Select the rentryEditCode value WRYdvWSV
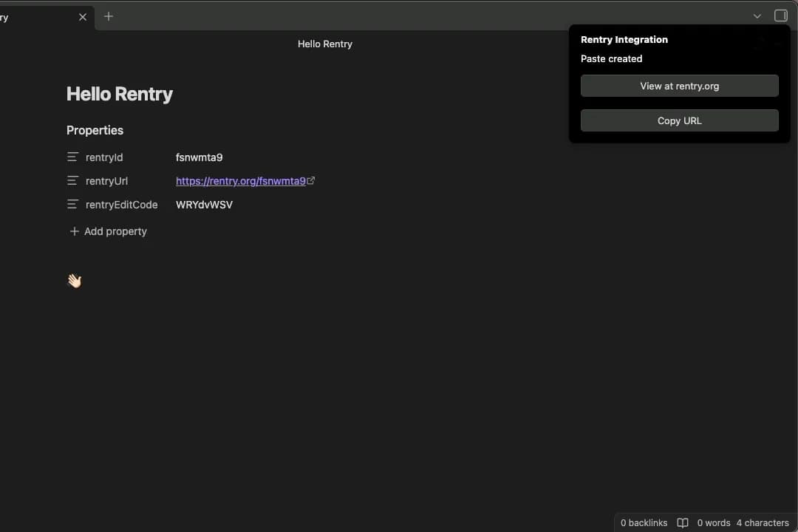This screenshot has width=798, height=532. click(x=204, y=205)
